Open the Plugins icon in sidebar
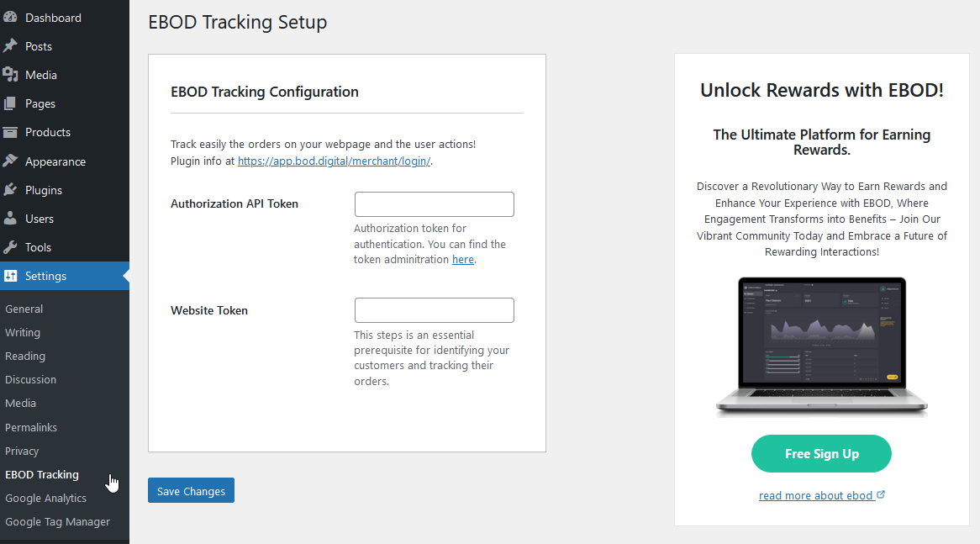Screen dimensions: 980x544 point(14,189)
